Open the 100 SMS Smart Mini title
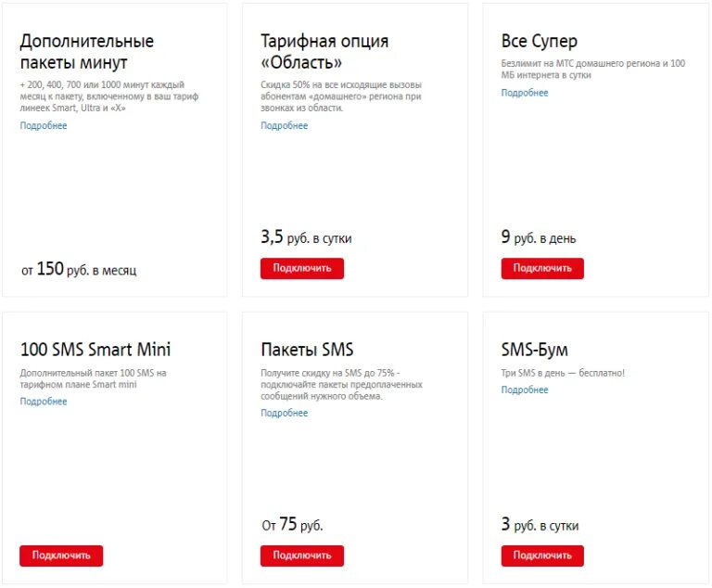The width and height of the screenshot is (712, 588). (x=95, y=350)
